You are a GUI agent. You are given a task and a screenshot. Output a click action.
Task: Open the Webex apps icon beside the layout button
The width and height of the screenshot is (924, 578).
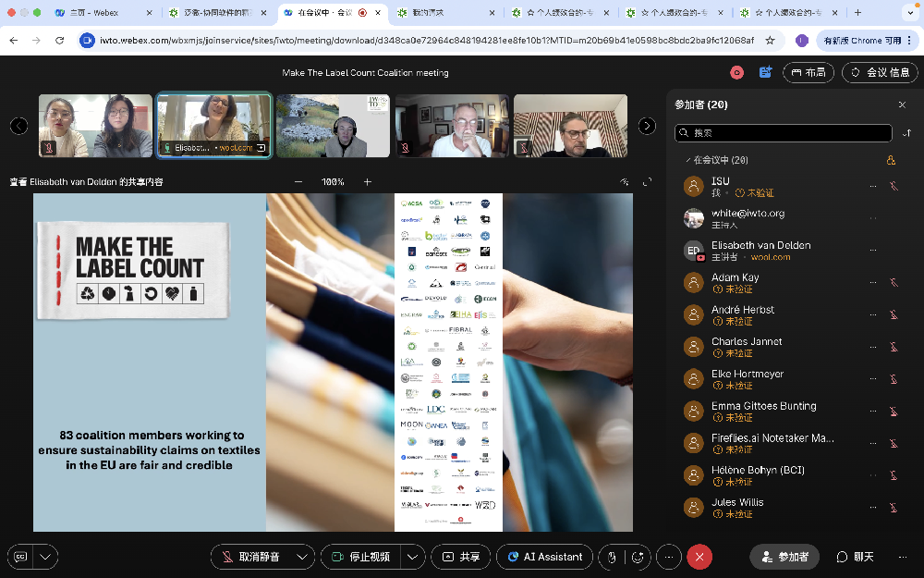(x=765, y=72)
